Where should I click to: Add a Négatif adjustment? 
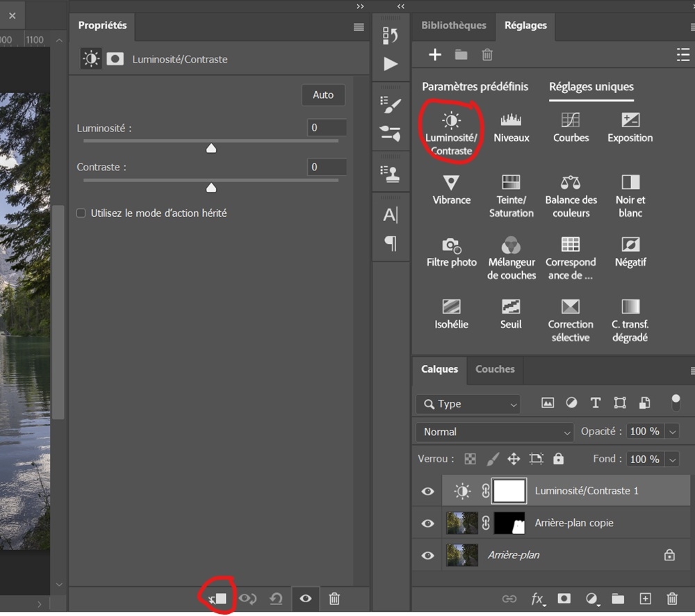tap(630, 252)
